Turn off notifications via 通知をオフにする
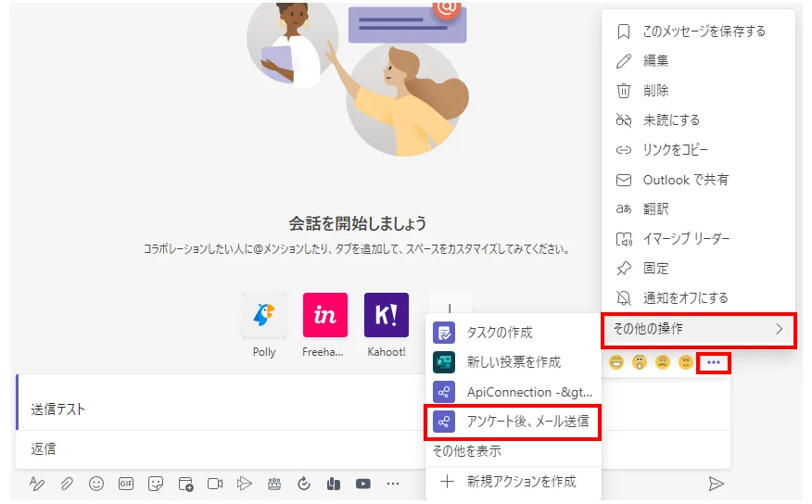The height and width of the screenshot is (504, 812). (685, 298)
